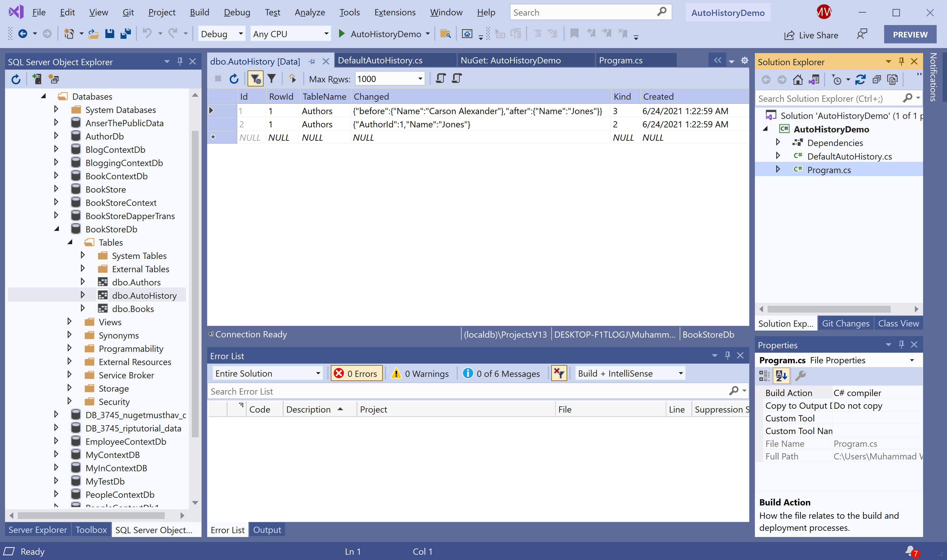Viewport: 947px width, 560px height.
Task: Toggle the 0 Warnings filter
Action: point(421,374)
